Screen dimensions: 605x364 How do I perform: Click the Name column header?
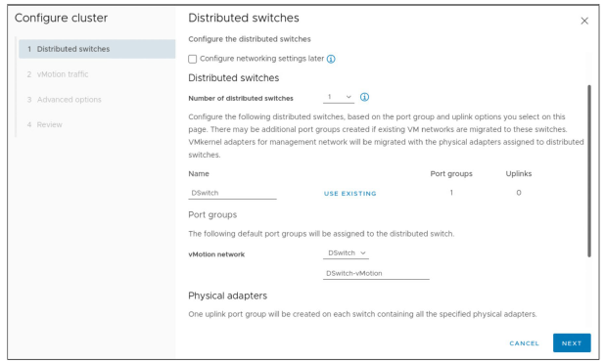tap(199, 174)
